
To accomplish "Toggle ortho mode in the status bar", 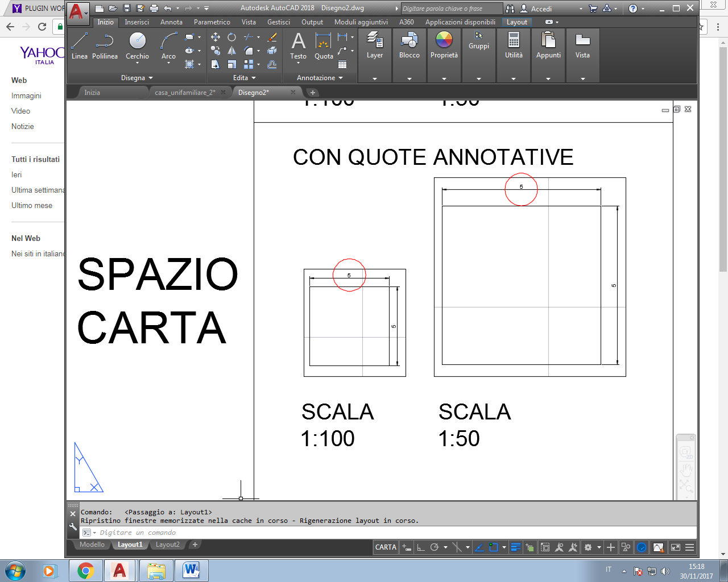I will [421, 547].
